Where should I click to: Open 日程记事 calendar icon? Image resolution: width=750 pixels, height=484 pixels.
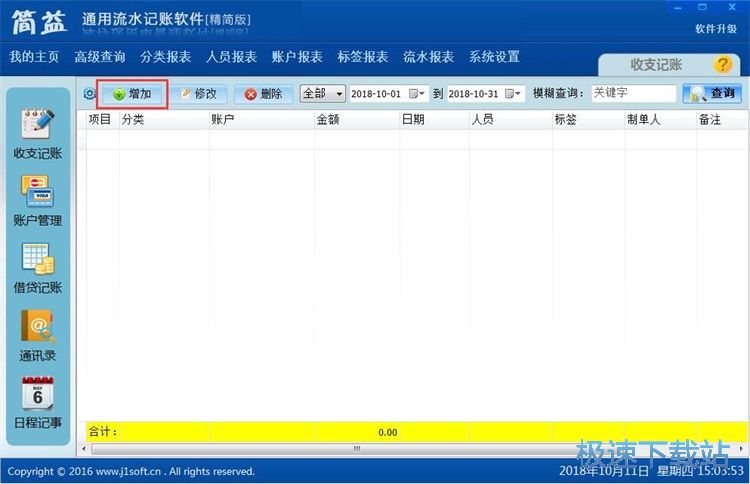point(38,393)
